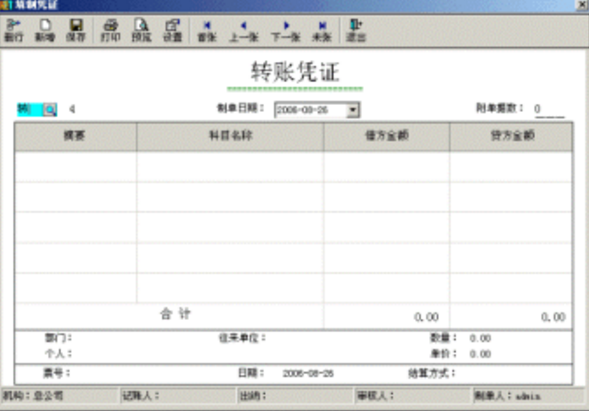
Task: Select first row's 科目名称 cell
Action: click(x=230, y=167)
